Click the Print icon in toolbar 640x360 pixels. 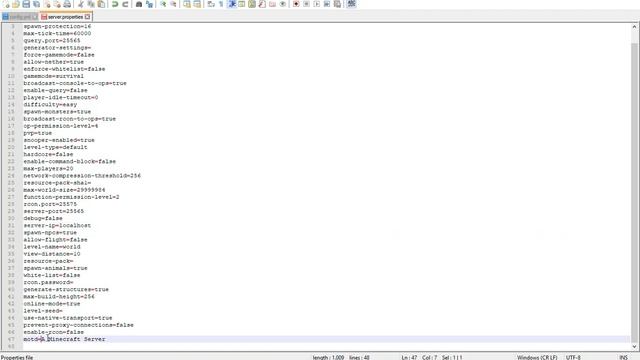(x=67, y=4)
